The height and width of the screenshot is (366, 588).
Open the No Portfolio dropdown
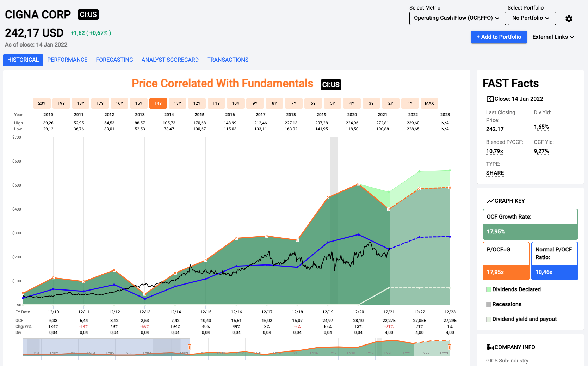click(531, 18)
